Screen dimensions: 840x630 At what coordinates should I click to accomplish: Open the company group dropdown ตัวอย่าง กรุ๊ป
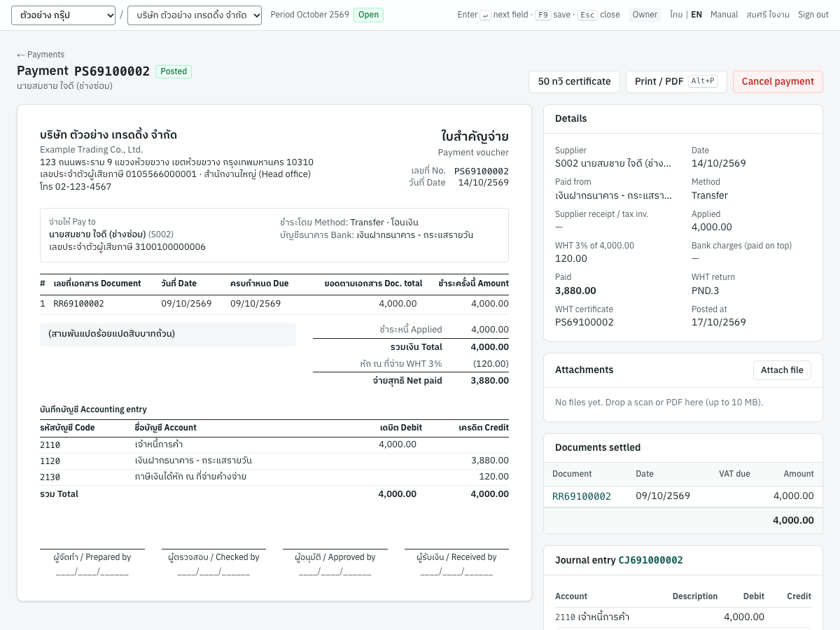(64, 15)
